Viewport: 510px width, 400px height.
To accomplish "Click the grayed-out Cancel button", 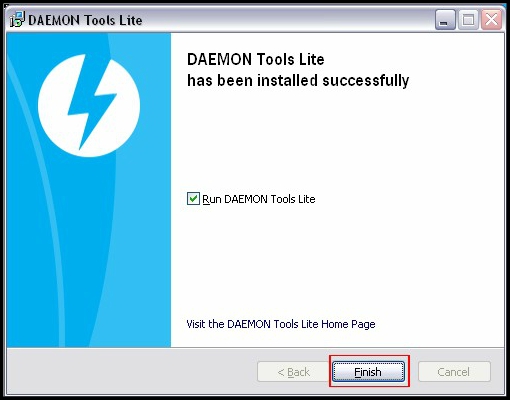I will tap(454, 371).
